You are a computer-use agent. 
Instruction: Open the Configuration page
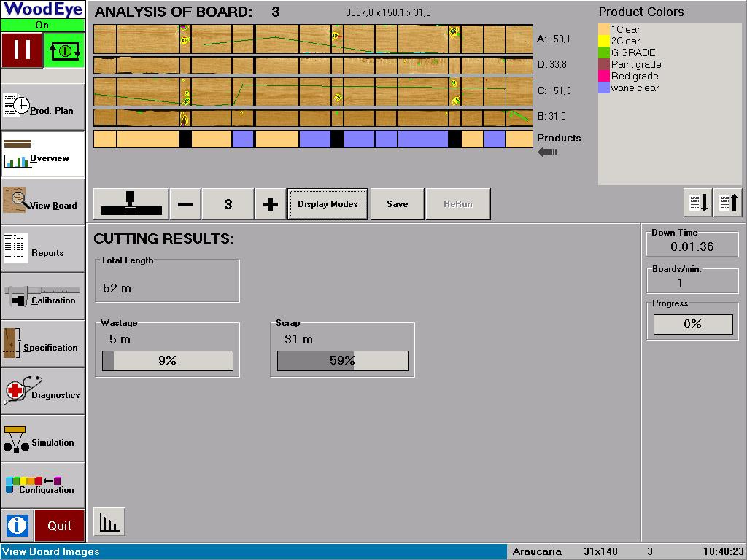[x=42, y=486]
